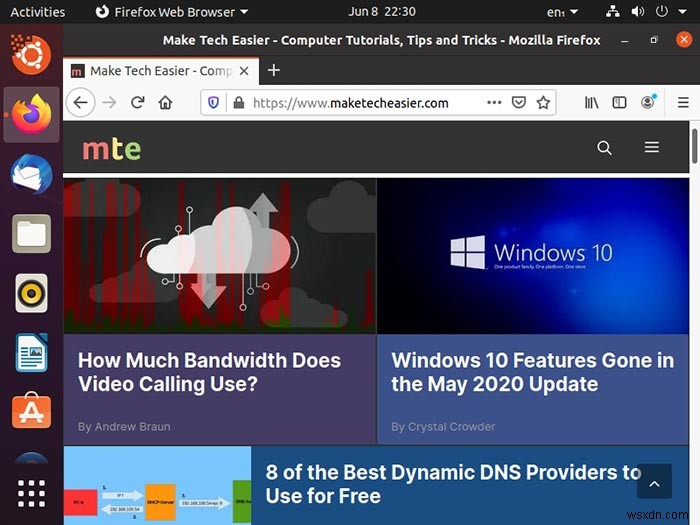Select the Make Tech Easier tab
Viewport: 700px width, 525px height.
(x=161, y=71)
